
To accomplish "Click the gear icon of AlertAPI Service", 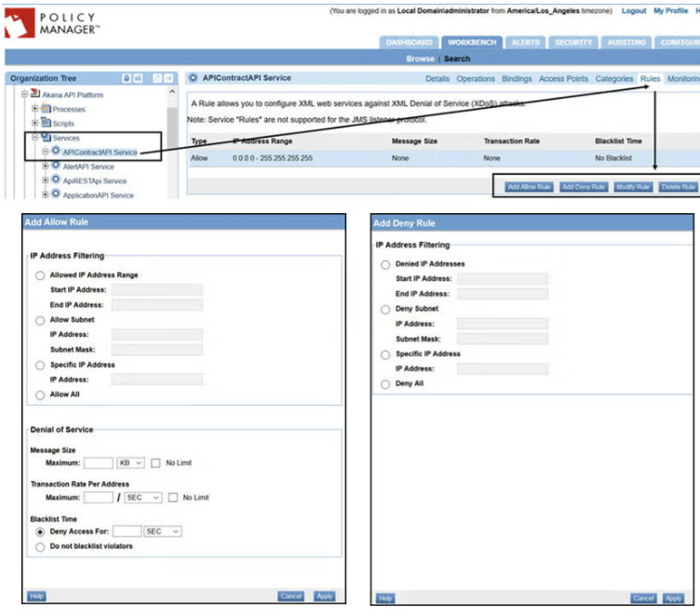I will pyautogui.click(x=56, y=166).
